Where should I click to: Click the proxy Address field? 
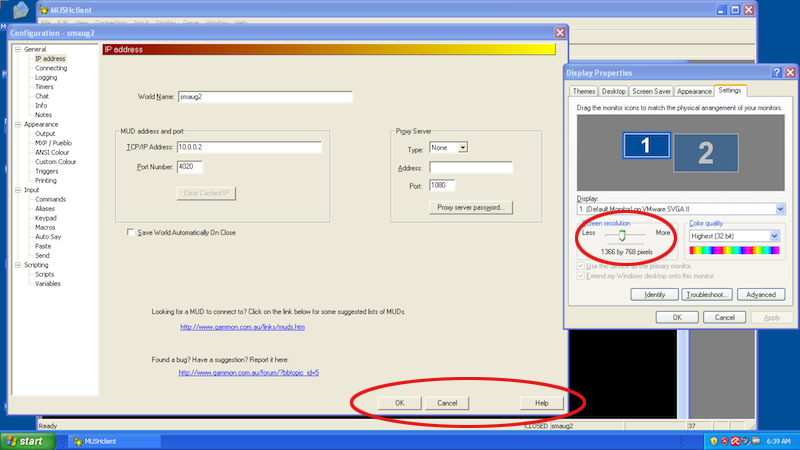click(x=470, y=167)
